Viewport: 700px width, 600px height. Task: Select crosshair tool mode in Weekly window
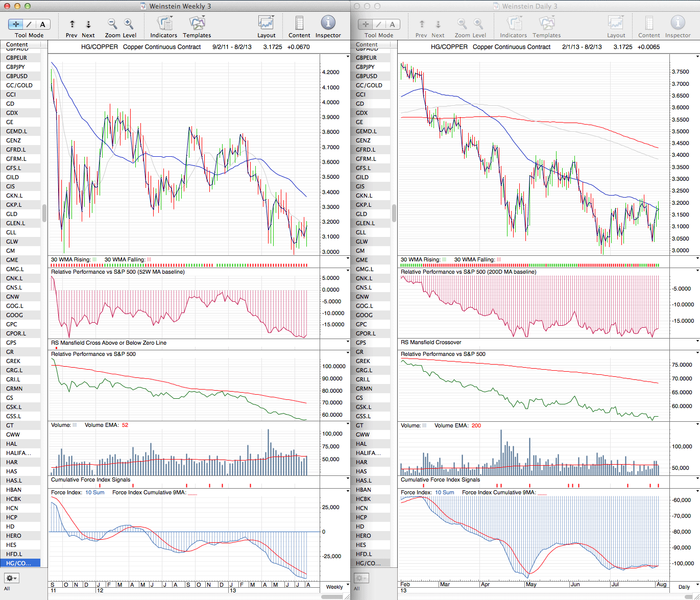tap(16, 24)
